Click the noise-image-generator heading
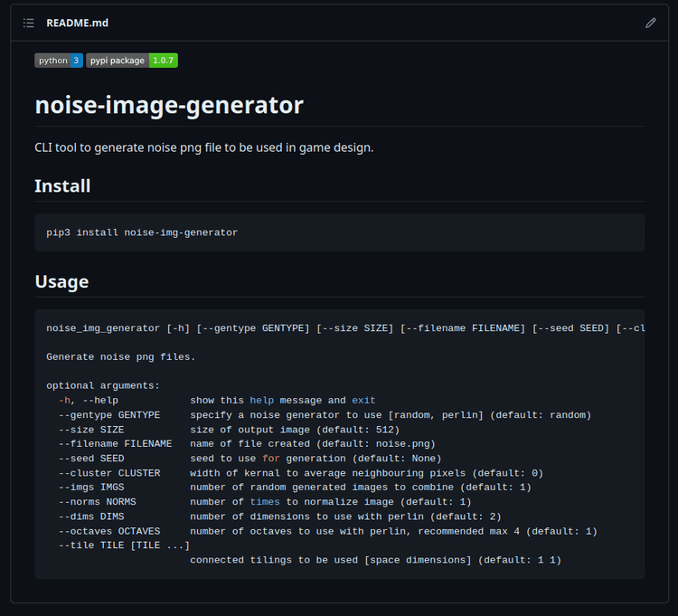This screenshot has width=678, height=616. (169, 105)
